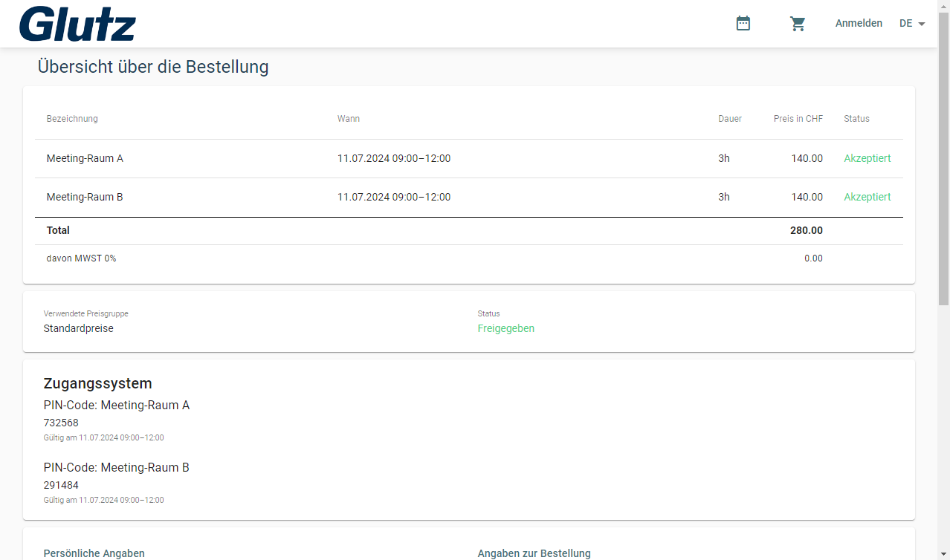The width and height of the screenshot is (950, 560).
Task: Click the Wann column header
Action: 348,119
